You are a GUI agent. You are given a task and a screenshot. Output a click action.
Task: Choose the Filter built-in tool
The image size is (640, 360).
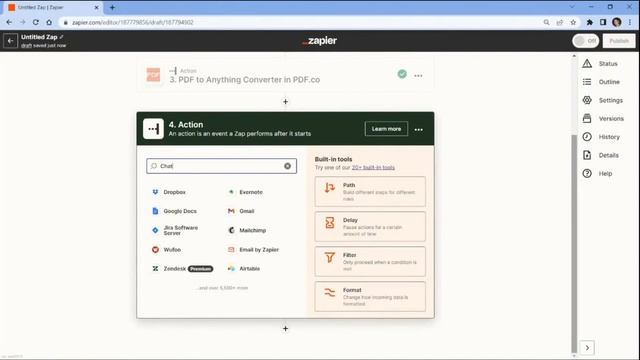(370, 262)
